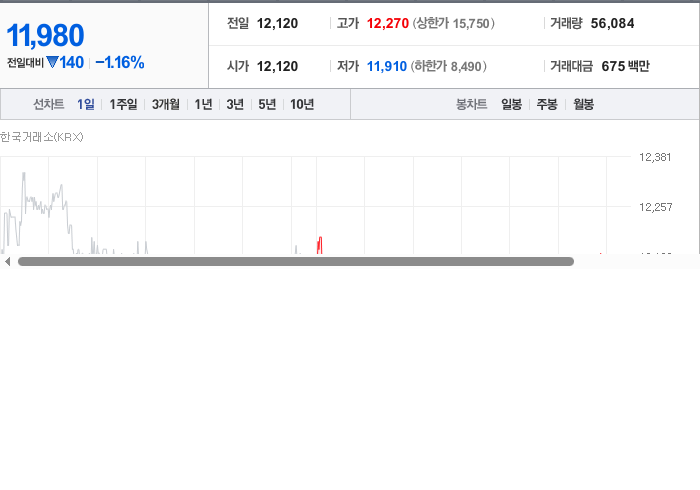Image resolution: width=700 pixels, height=490 pixels.
Task: Click the 하한가 8,490 text
Action: coord(449,66)
